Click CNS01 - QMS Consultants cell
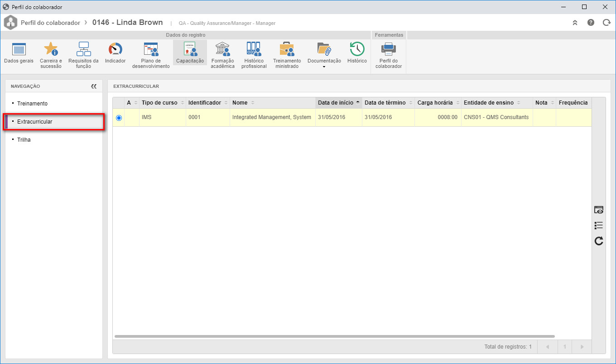The height and width of the screenshot is (364, 616). (x=497, y=117)
